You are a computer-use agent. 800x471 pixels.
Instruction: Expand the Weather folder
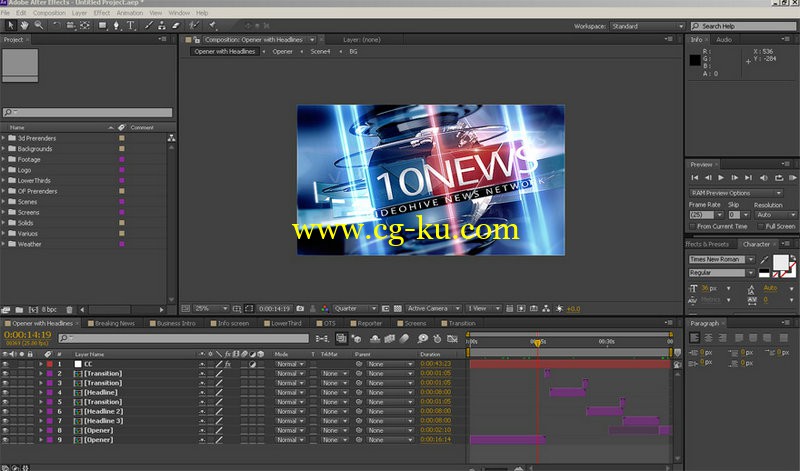pos(4,244)
